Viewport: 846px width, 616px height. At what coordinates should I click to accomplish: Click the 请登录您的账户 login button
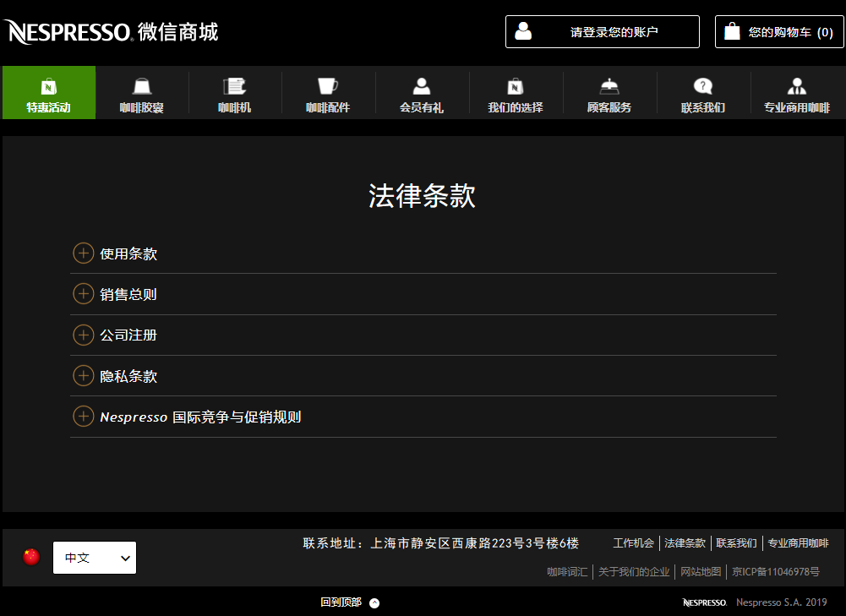pos(602,32)
